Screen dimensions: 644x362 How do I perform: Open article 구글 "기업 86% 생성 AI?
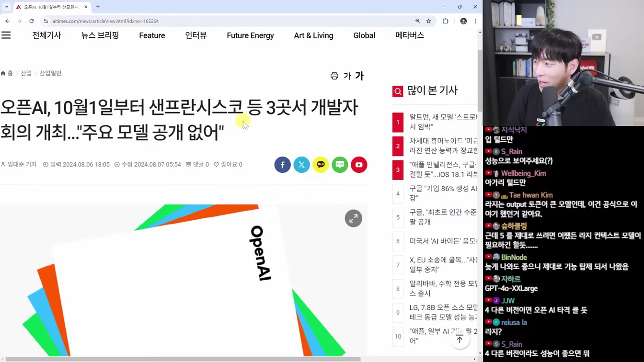443,193
